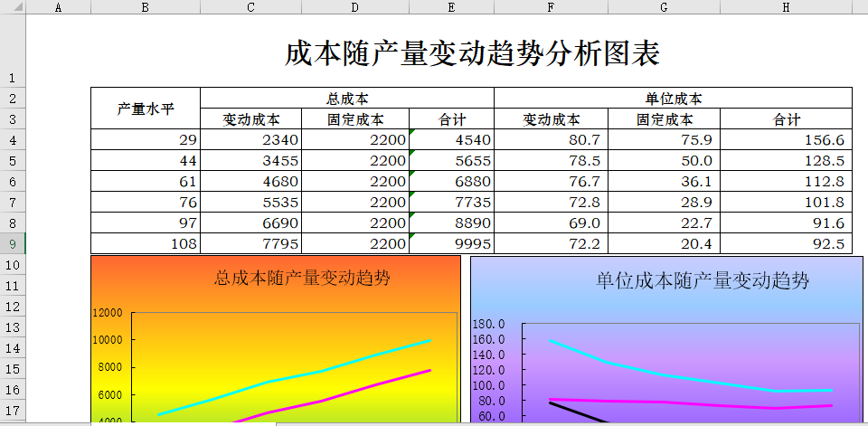Select the 单位成本 merged header cell
The height and width of the screenshot is (426, 868).
click(x=673, y=98)
